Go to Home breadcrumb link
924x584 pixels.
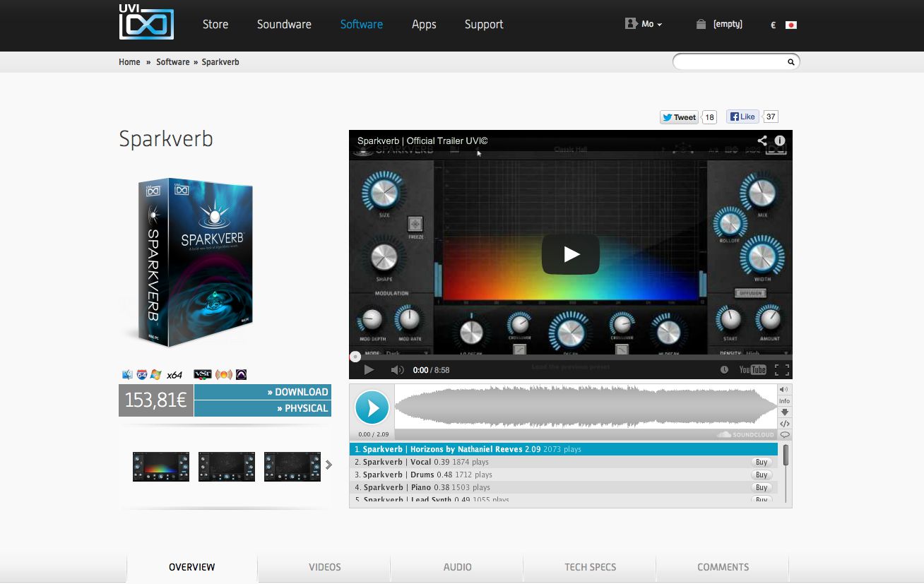[x=129, y=62]
